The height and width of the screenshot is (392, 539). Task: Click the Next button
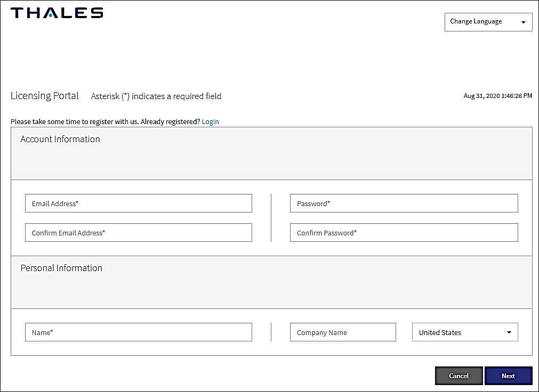tap(508, 375)
